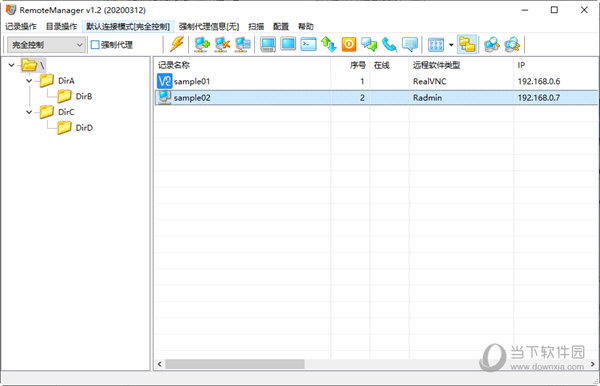
Task: Sort by 序号 column header
Action: pos(350,65)
